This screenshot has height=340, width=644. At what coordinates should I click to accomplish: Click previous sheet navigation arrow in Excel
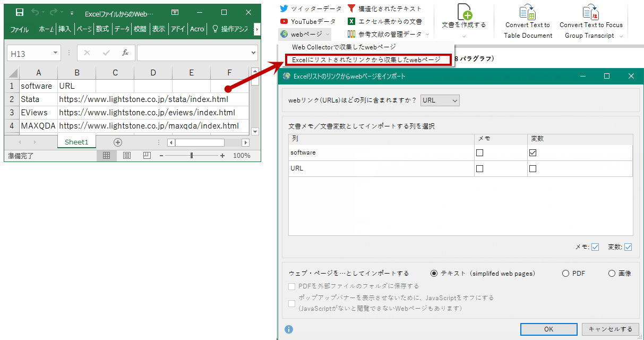click(20, 142)
